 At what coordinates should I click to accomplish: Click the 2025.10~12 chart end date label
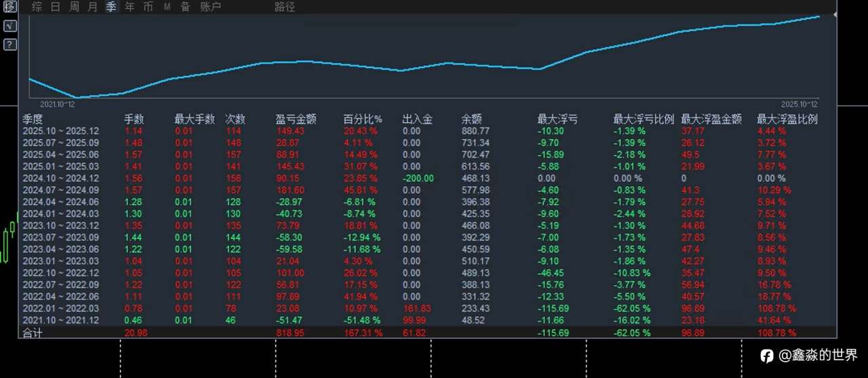[x=800, y=104]
